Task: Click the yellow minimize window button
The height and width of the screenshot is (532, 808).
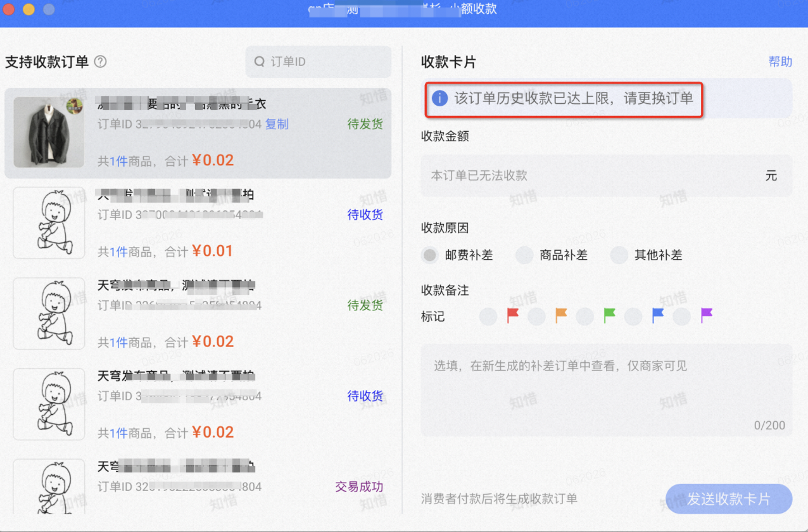Action: tap(28, 9)
